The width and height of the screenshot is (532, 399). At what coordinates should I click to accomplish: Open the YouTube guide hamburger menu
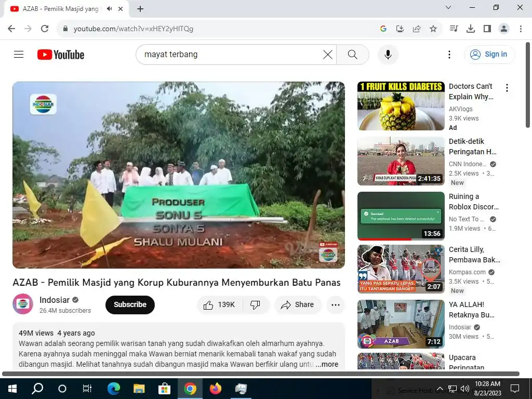(x=19, y=54)
